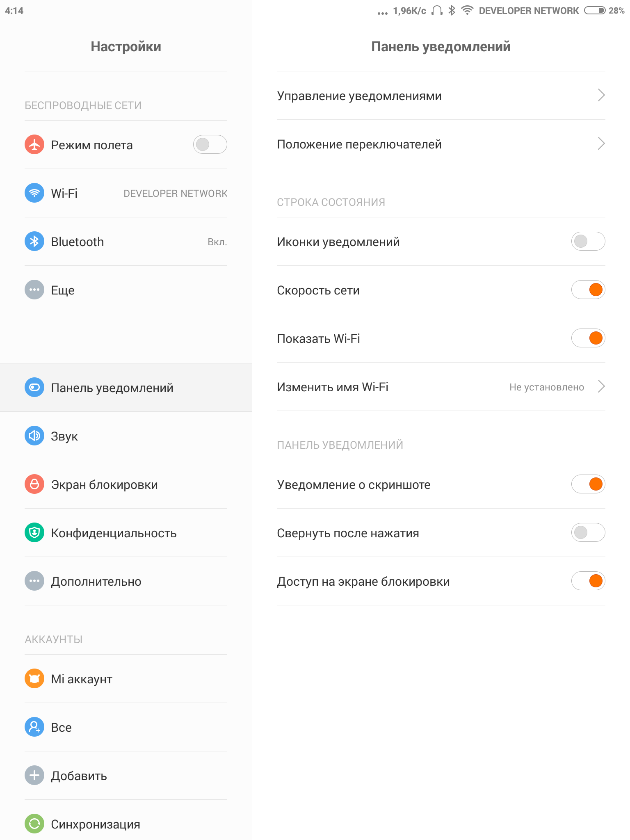Tap the orange Mi аккаунт icon

[x=34, y=678]
